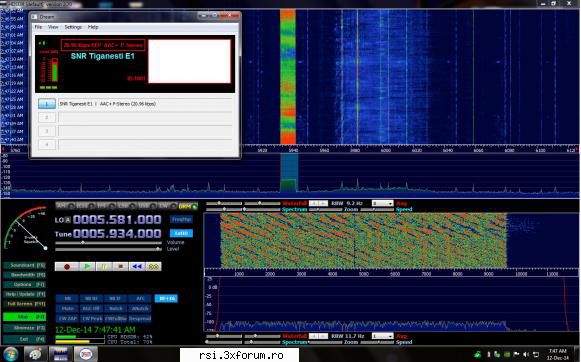Click the green play button
This screenshot has width=581, height=362.
[x=87, y=266]
